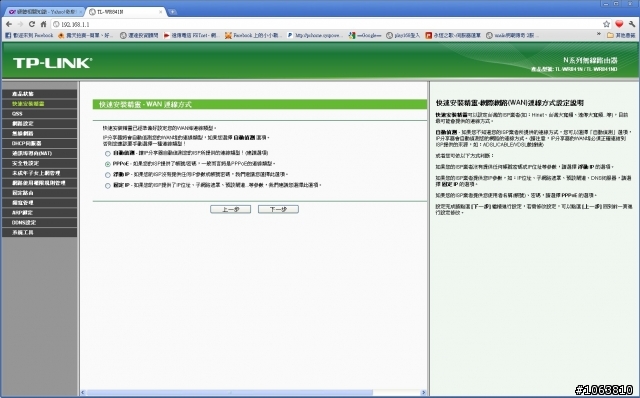Click the horizontal scrollbar right arrow
Image resolution: width=640 pixels, height=398 pixels.
423,393
